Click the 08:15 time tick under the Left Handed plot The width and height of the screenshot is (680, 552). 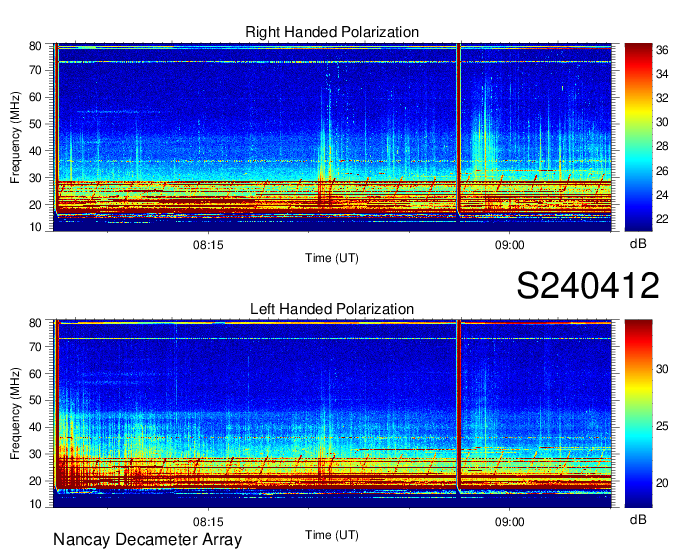pos(208,522)
